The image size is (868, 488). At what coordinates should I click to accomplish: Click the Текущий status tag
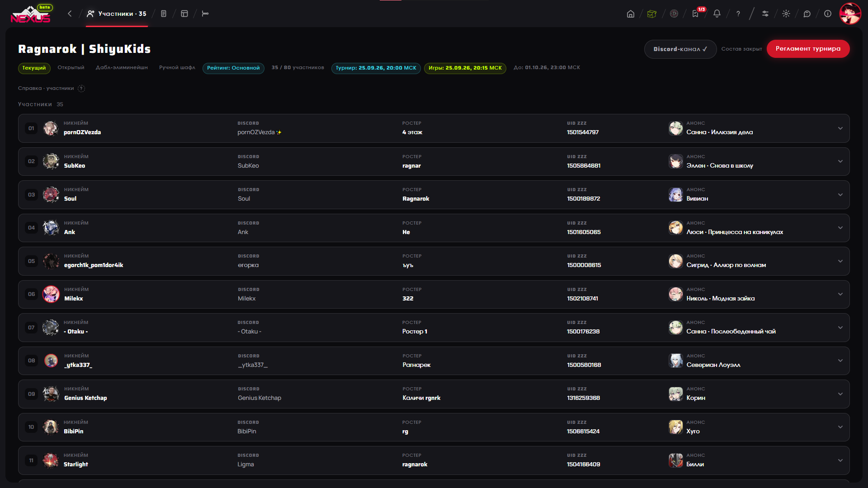(34, 68)
